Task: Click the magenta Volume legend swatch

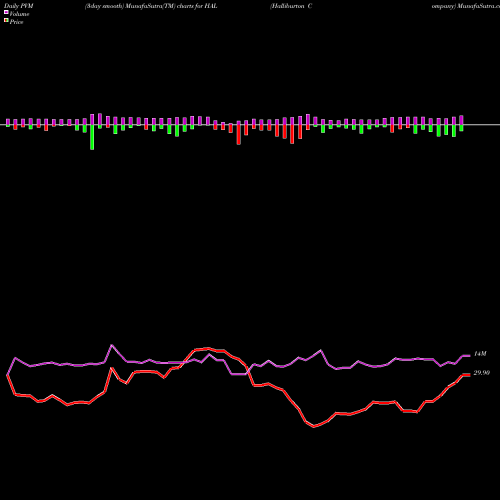Action: (x=6, y=12)
